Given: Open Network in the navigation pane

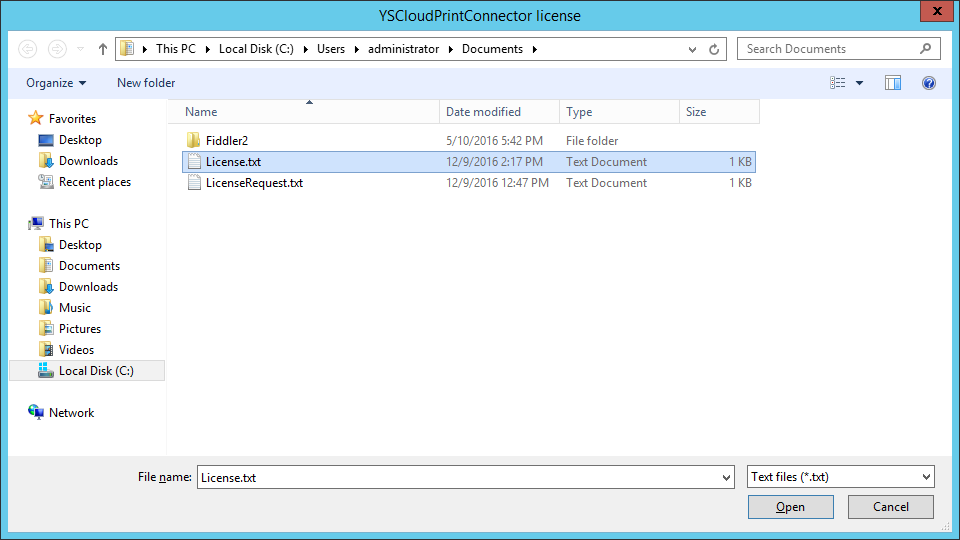Looking at the screenshot, I should pyautogui.click(x=71, y=413).
